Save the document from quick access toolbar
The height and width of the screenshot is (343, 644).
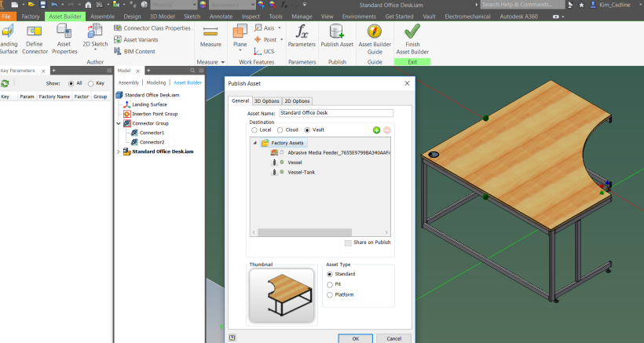point(42,5)
